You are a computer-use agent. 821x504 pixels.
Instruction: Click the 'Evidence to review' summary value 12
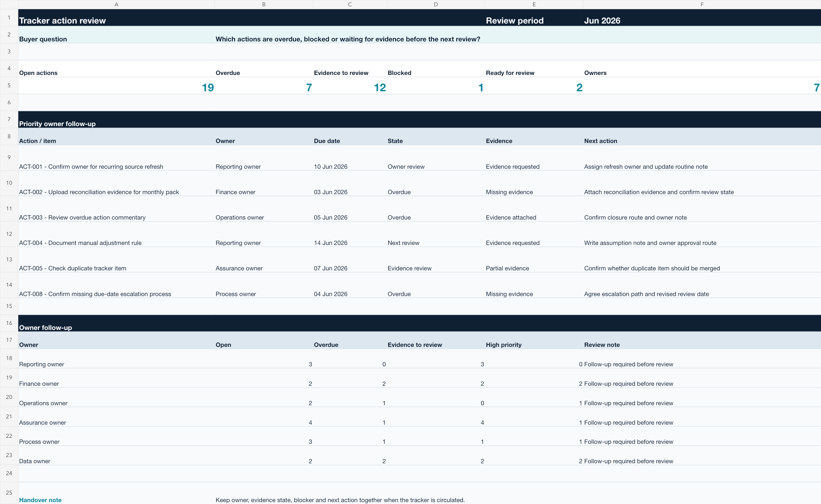pos(380,87)
